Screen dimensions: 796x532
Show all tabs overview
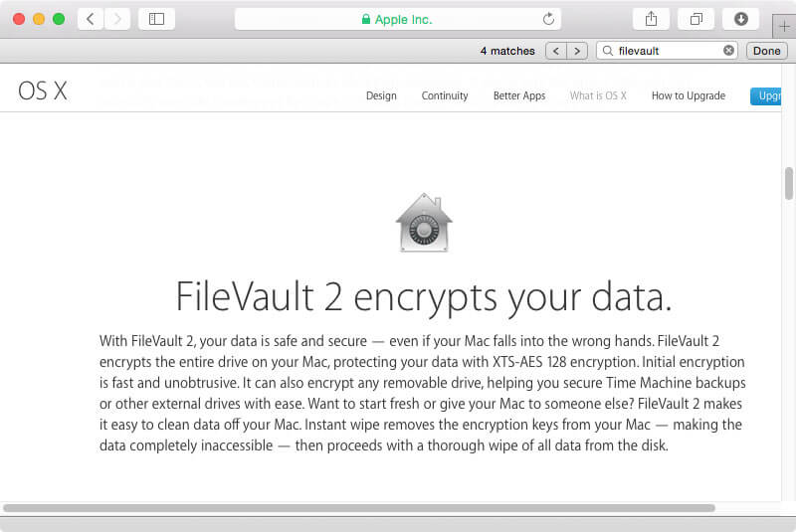(x=696, y=19)
